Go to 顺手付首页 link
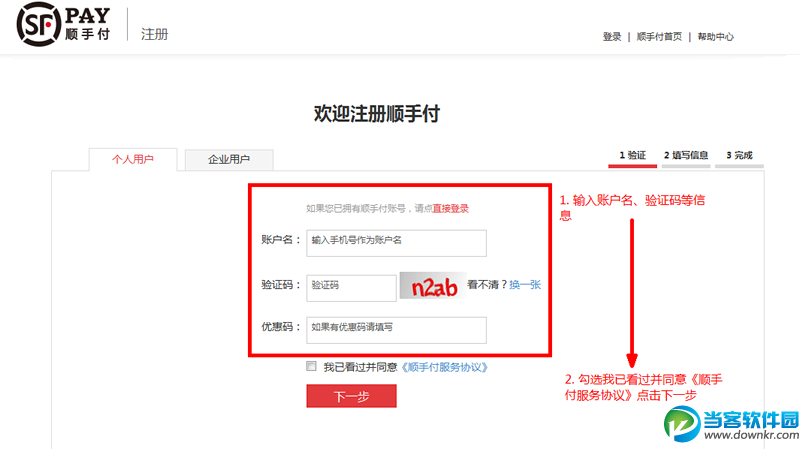The width and height of the screenshot is (800, 449). pyautogui.click(x=659, y=37)
